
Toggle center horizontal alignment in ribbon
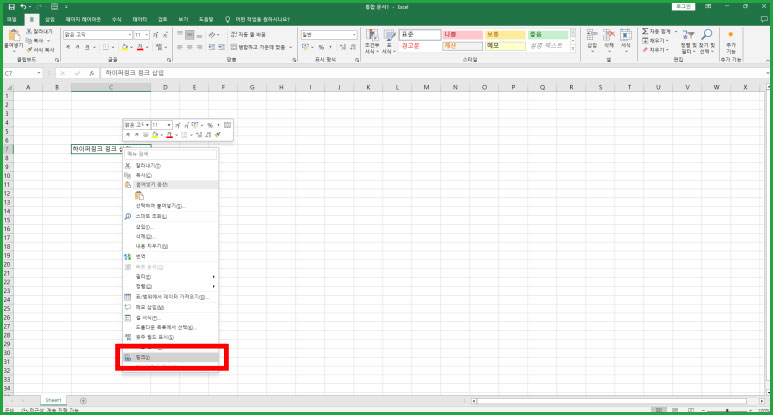(190, 47)
